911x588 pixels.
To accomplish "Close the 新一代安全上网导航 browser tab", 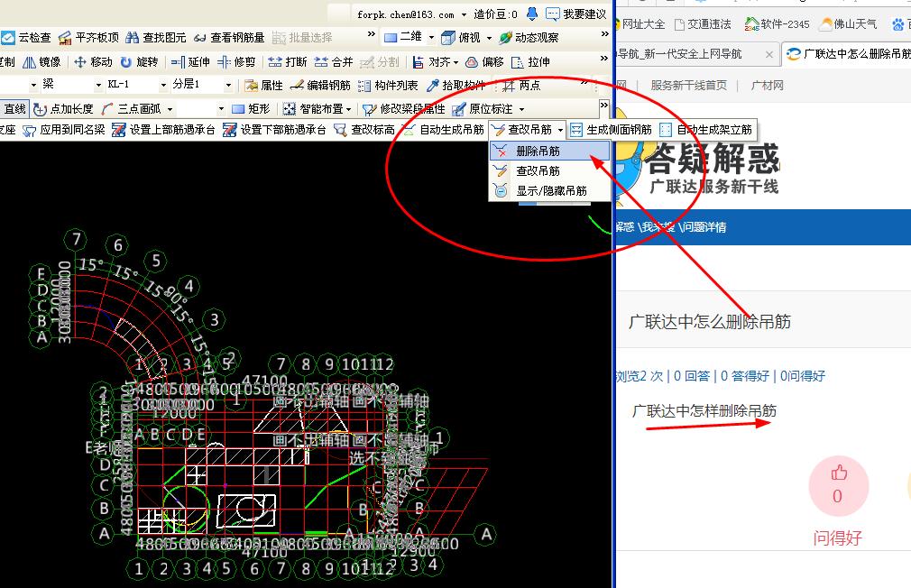I will (768, 54).
